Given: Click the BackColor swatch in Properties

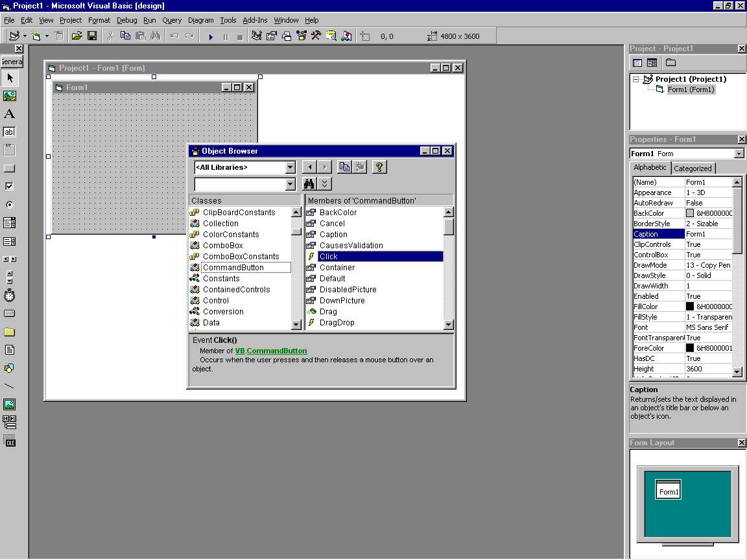Looking at the screenshot, I should coord(689,213).
